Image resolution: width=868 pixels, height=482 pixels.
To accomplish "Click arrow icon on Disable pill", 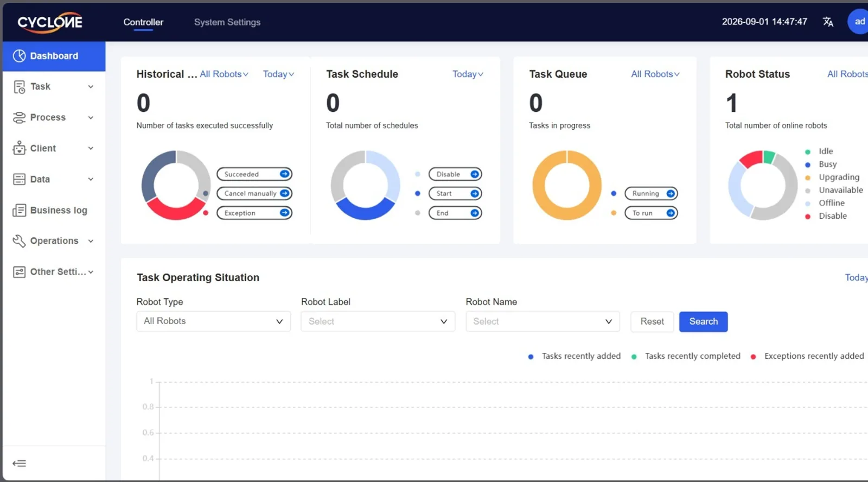I will (475, 174).
